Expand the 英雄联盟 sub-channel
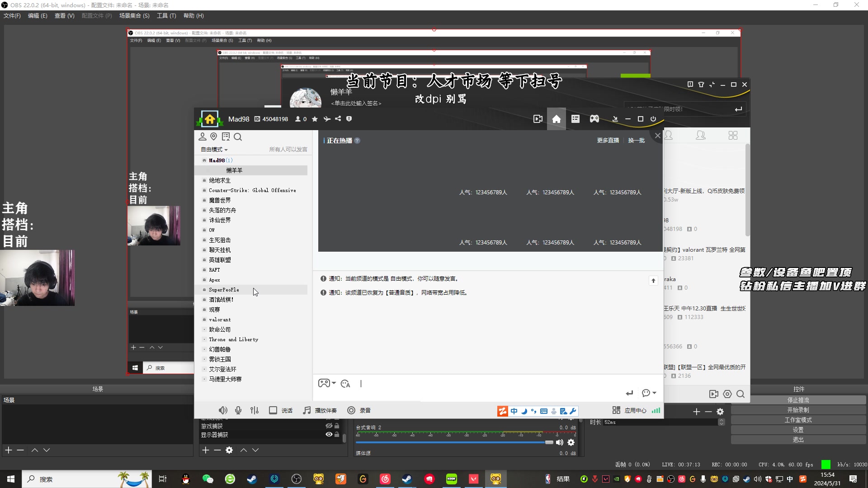 (x=204, y=260)
